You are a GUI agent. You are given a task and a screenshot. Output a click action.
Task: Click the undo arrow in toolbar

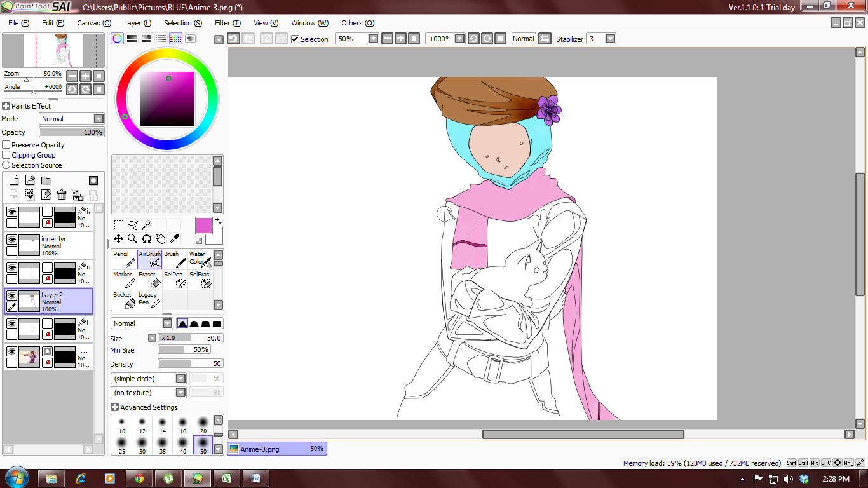coord(233,39)
